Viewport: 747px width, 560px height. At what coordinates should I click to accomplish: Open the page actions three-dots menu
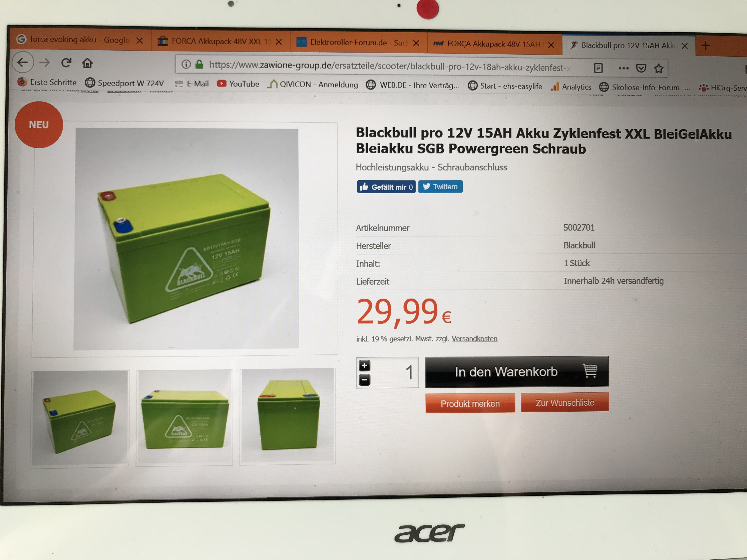point(623,68)
